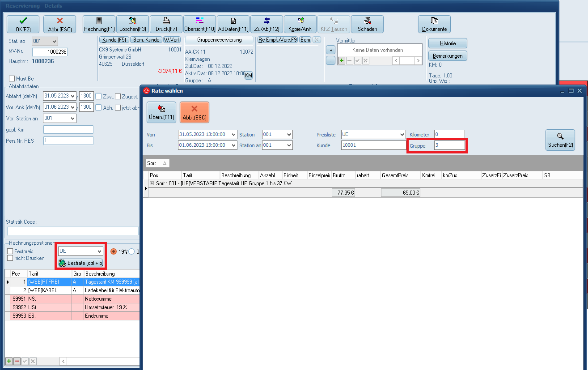This screenshot has width=588, height=370.
Task: Click the Bemerkungen button
Action: click(x=448, y=56)
